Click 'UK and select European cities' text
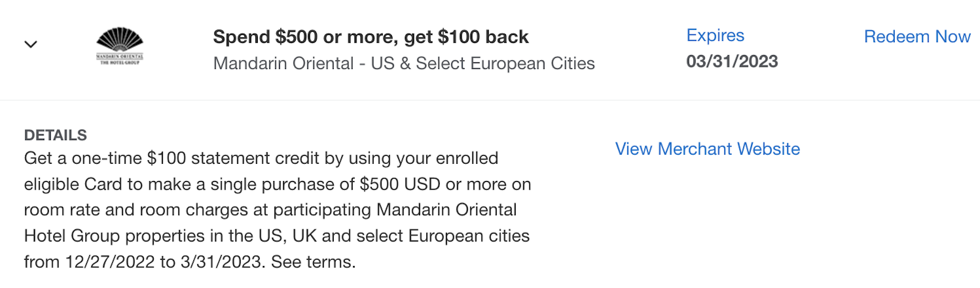 point(410,236)
